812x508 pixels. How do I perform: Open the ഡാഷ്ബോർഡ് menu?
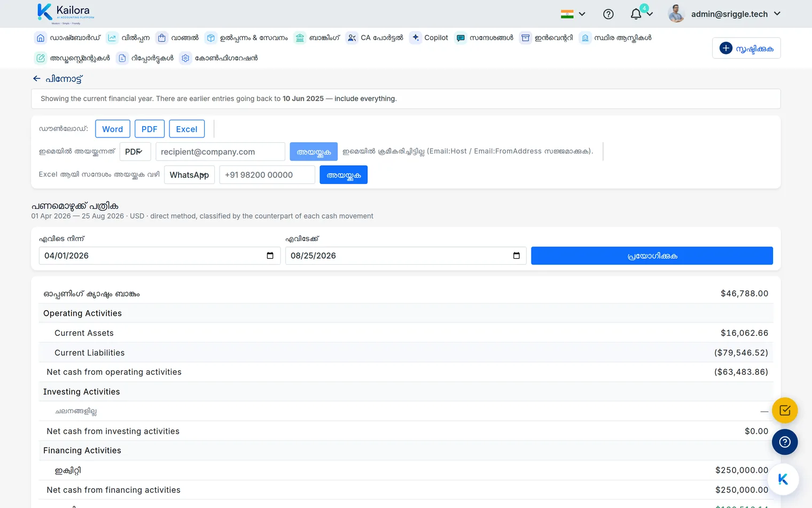67,38
